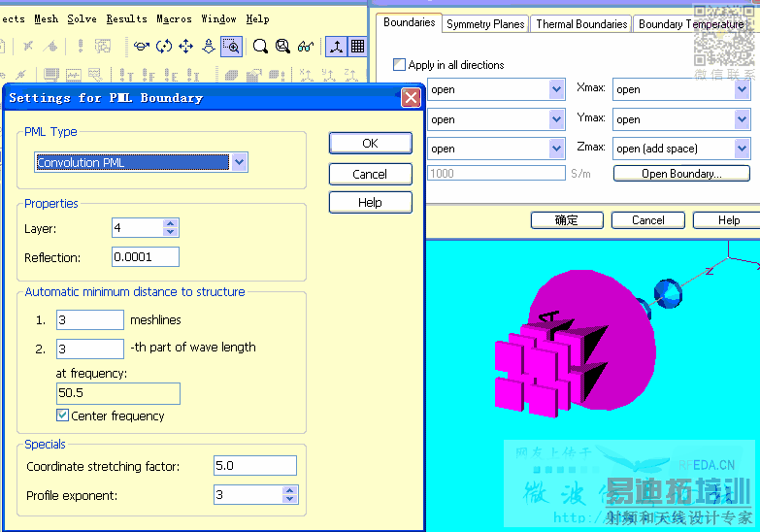
Task: Select the rotate in plane tool
Action: click(x=164, y=47)
